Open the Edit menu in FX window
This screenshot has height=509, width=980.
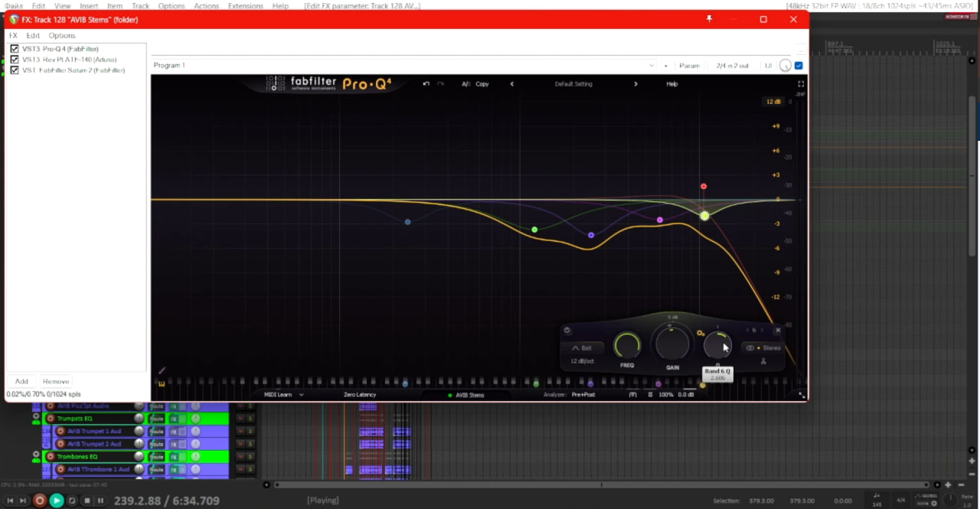(33, 36)
